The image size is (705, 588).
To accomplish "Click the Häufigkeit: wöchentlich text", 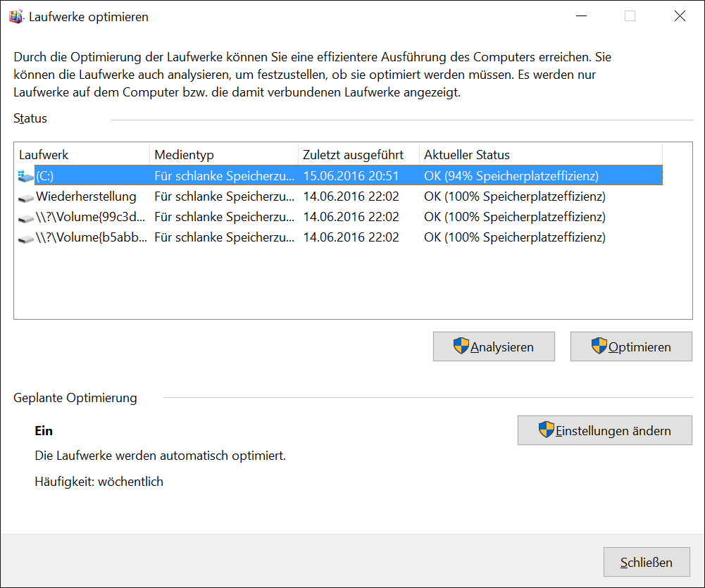I will click(x=99, y=482).
